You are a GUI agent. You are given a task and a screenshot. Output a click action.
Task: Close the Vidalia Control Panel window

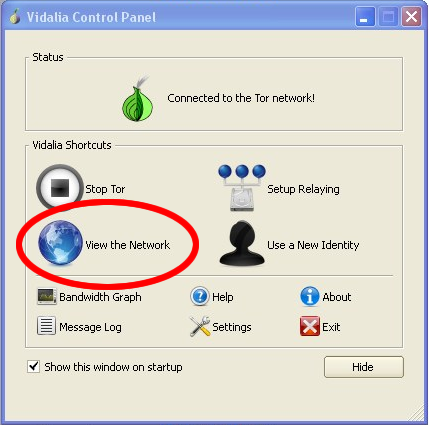[411, 17]
